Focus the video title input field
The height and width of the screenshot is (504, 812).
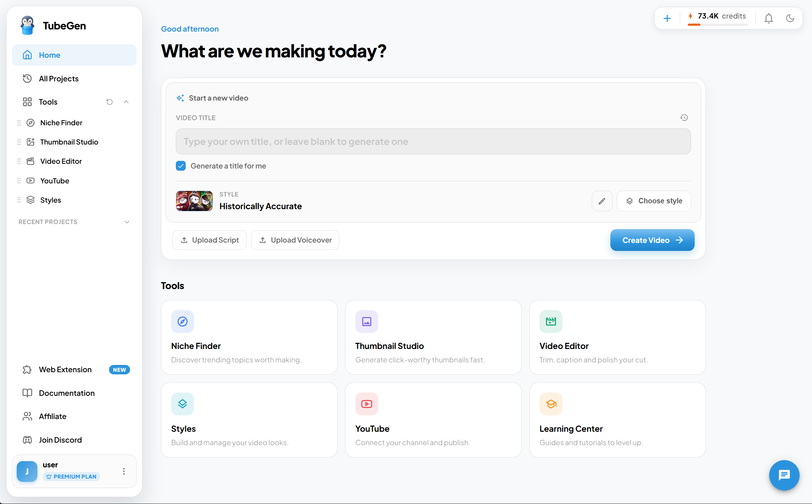(x=433, y=142)
